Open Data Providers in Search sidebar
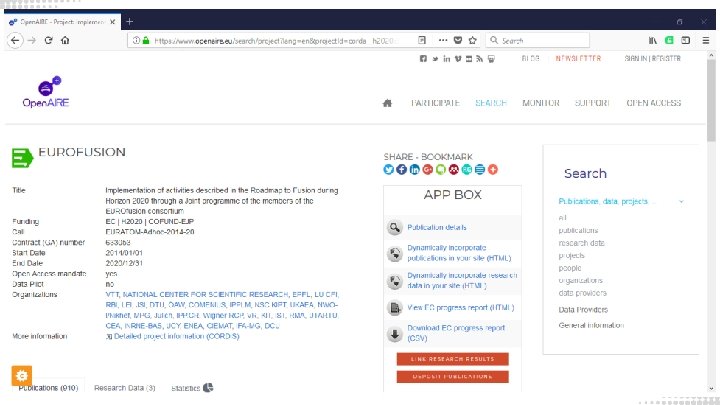720x405 pixels. click(x=583, y=309)
